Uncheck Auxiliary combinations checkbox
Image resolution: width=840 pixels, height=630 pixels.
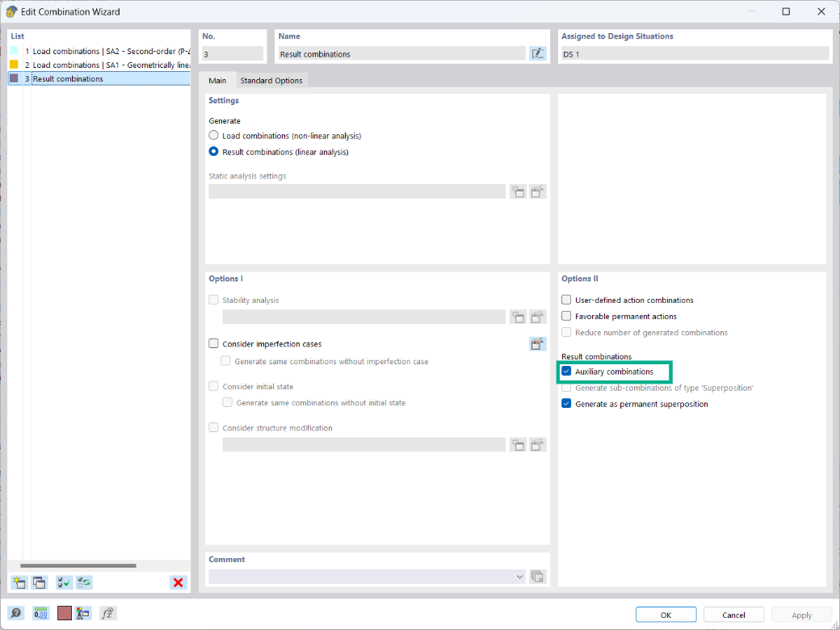tap(566, 371)
